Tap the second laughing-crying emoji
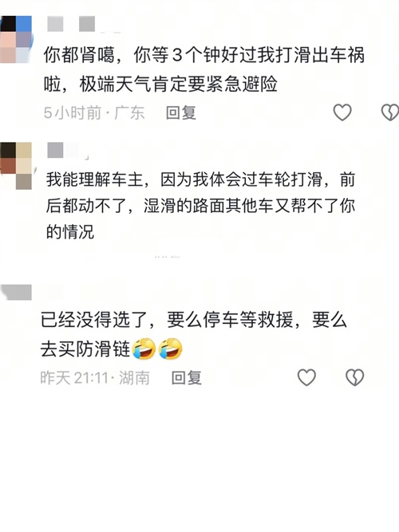The width and height of the screenshot is (399, 532). tap(171, 349)
